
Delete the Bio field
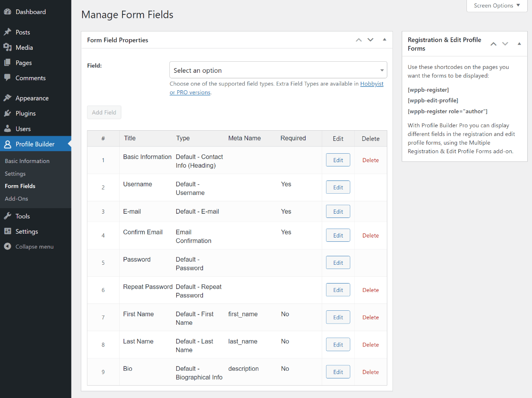[x=370, y=372]
